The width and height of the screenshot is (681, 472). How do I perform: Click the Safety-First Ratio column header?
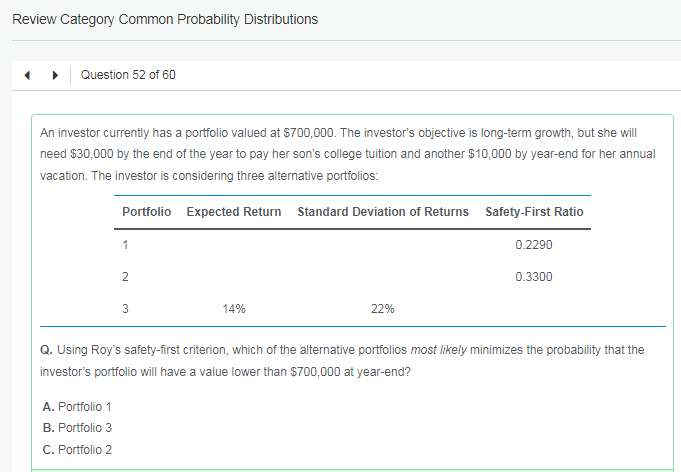[534, 212]
